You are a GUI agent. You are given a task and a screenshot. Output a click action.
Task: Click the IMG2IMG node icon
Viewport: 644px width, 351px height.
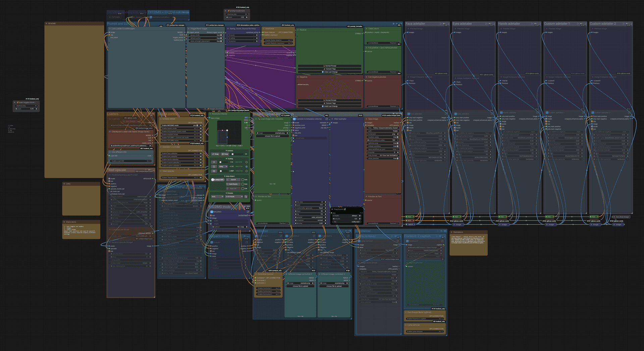(x=212, y=212)
